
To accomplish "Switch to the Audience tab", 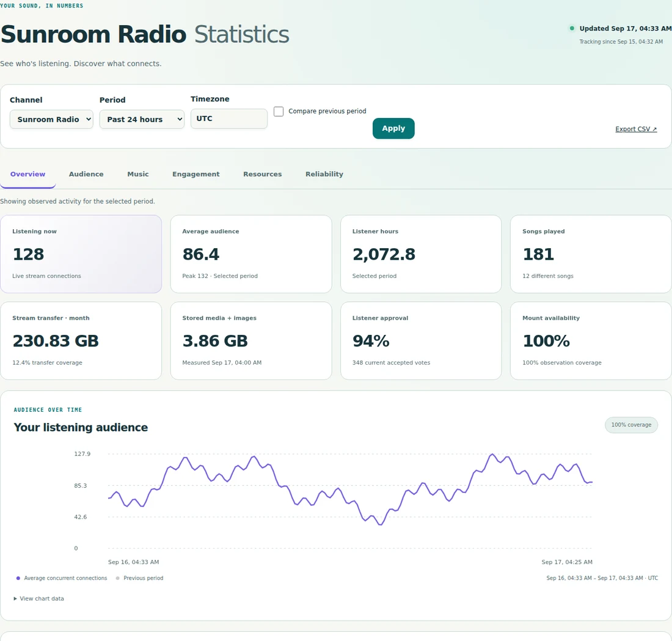I will tap(86, 174).
